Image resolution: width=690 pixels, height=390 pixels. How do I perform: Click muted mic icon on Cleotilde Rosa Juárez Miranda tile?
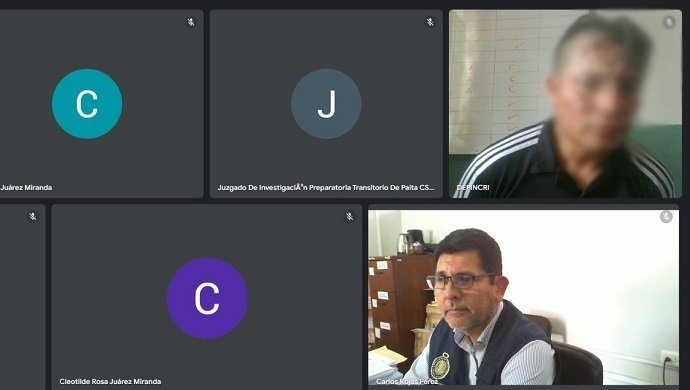(349, 217)
